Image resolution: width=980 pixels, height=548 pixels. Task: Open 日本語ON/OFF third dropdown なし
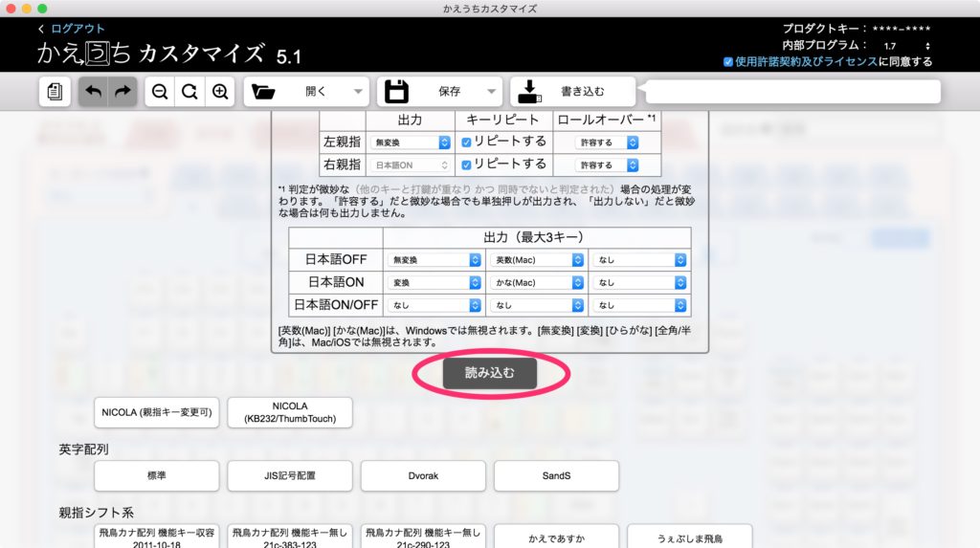pyautogui.click(x=640, y=305)
